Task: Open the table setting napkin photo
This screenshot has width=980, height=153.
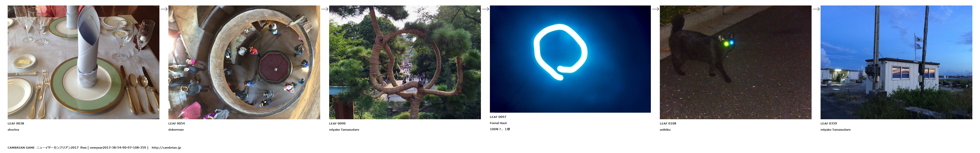Action: (x=83, y=62)
